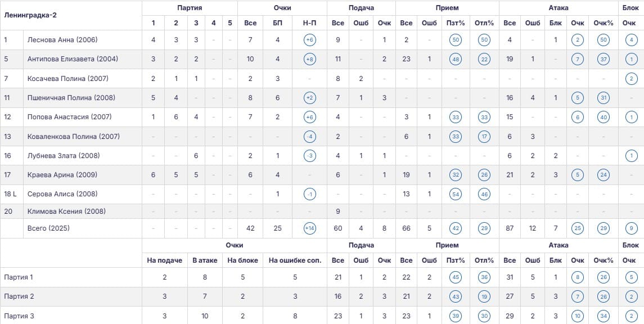Click the +6 badge for Леснова Анна
This screenshot has width=644, height=324.
310,40
